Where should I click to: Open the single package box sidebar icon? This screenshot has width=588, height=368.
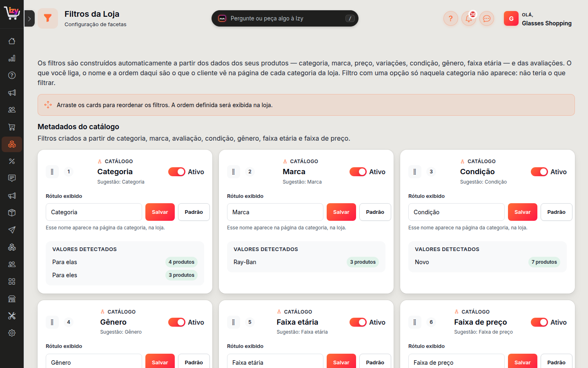click(x=12, y=213)
